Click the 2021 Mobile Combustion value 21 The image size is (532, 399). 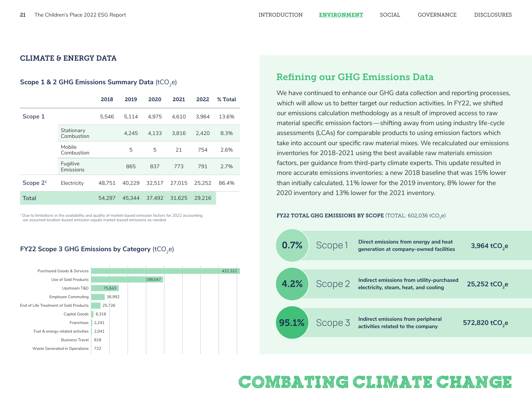coord(179,150)
